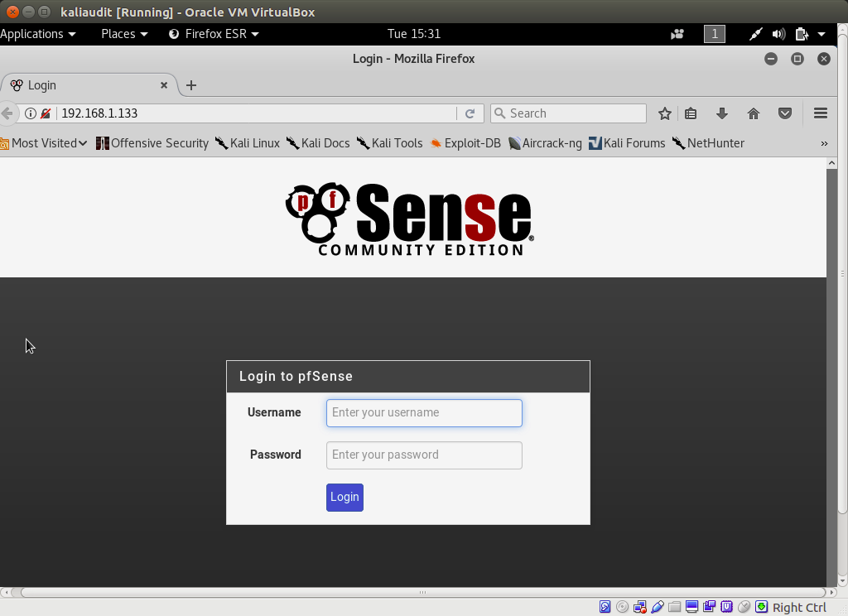Maximize the Firefox window
Image resolution: width=848 pixels, height=616 pixels.
click(x=797, y=59)
